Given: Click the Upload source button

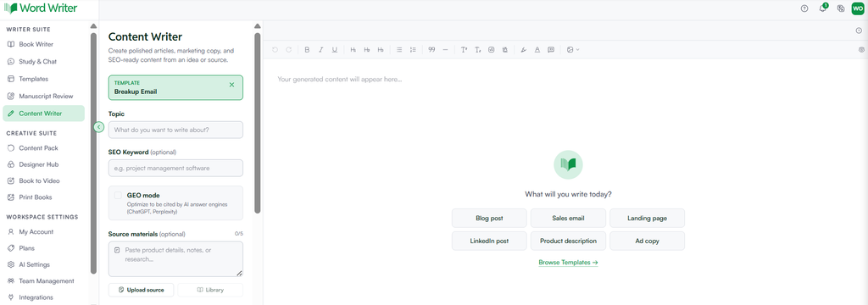Looking at the screenshot, I should tap(142, 290).
